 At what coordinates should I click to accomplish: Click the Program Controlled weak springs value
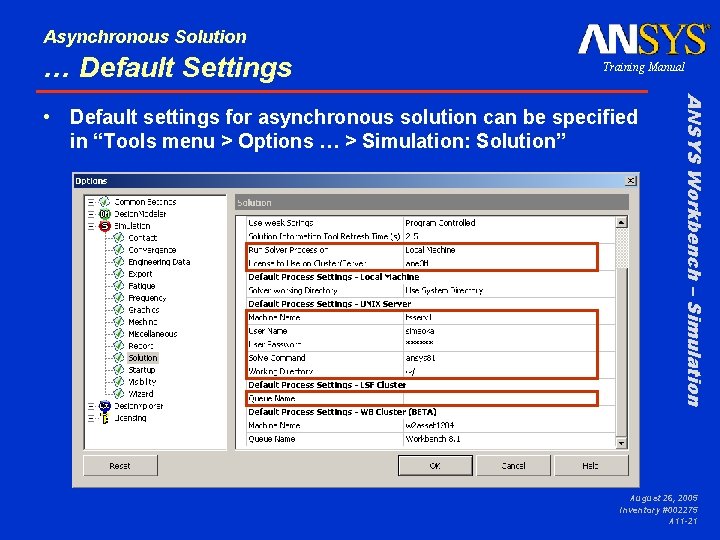(509, 223)
